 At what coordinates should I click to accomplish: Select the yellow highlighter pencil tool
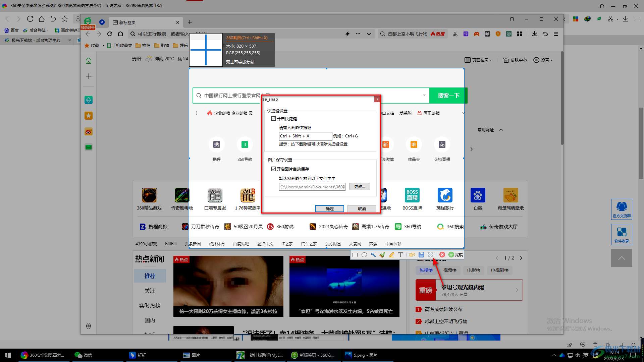tap(391, 255)
